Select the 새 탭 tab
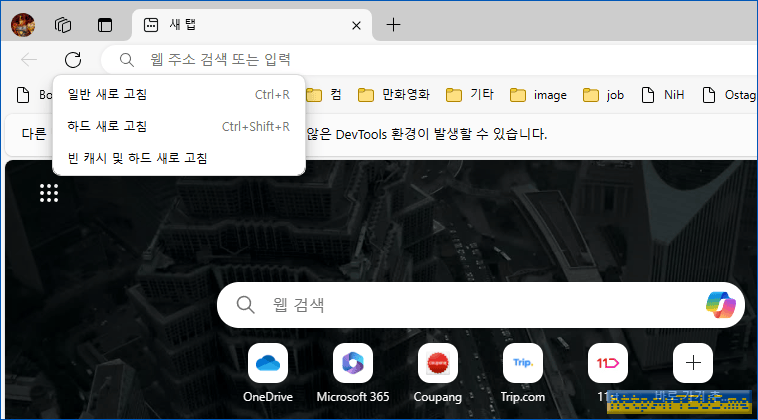758x420 pixels. pos(251,25)
